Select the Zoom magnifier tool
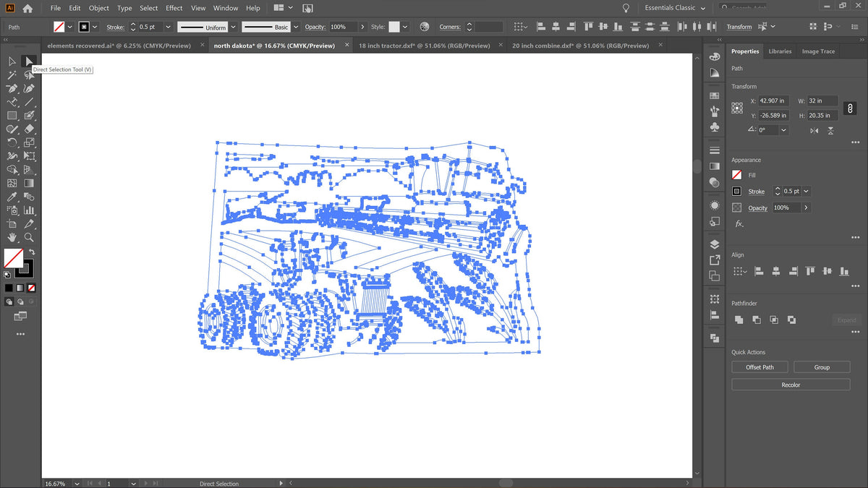 [29, 237]
